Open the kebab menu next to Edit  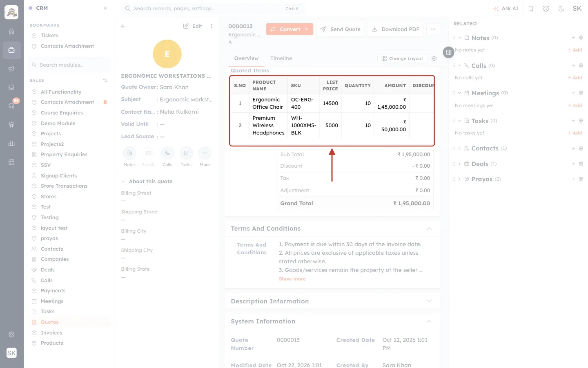211,26
